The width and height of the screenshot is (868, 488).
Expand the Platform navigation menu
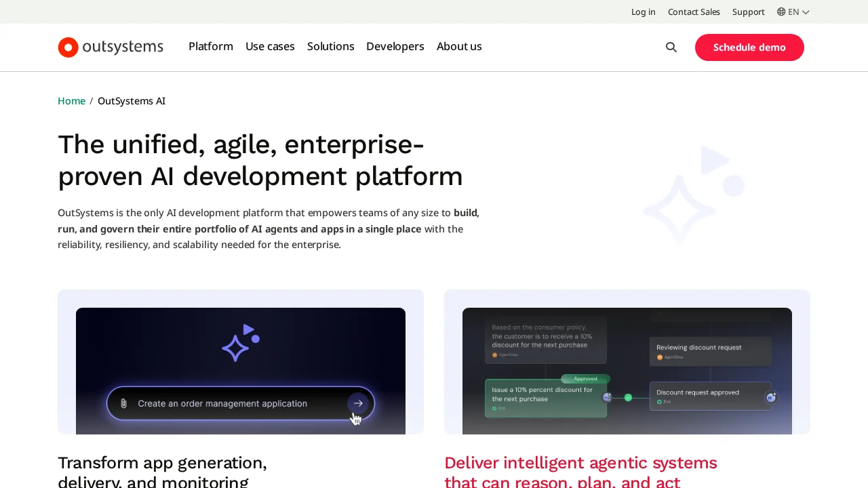coord(211,47)
